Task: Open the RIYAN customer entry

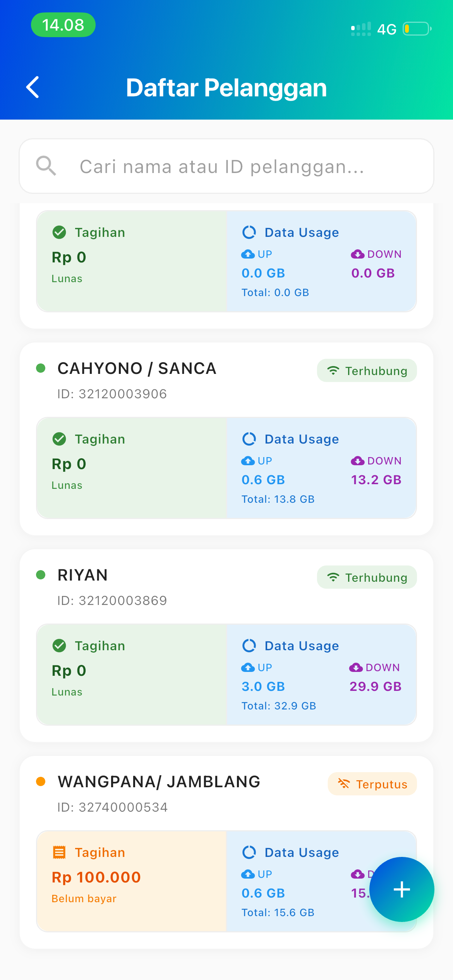Action: [x=82, y=575]
